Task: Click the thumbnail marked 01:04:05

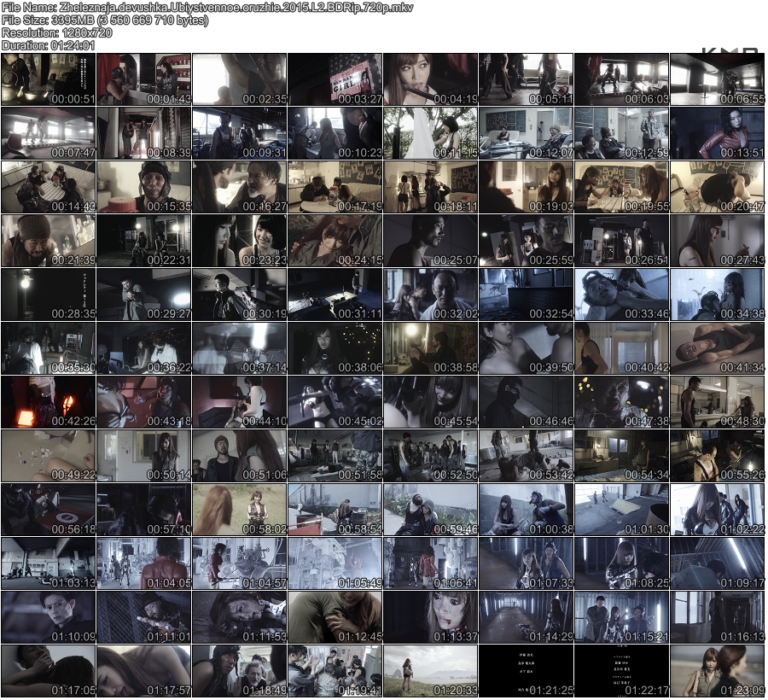Action: pyautogui.click(x=143, y=563)
